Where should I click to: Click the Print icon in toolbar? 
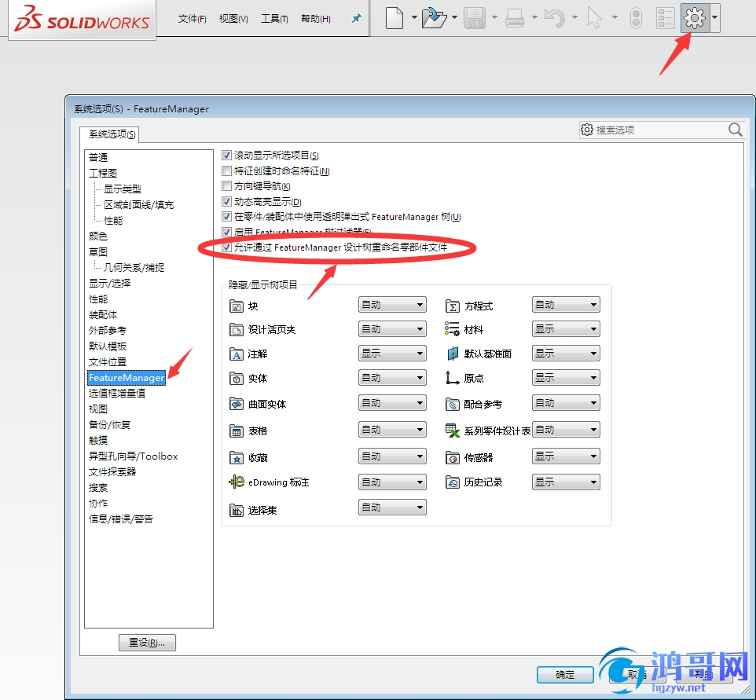pos(515,18)
